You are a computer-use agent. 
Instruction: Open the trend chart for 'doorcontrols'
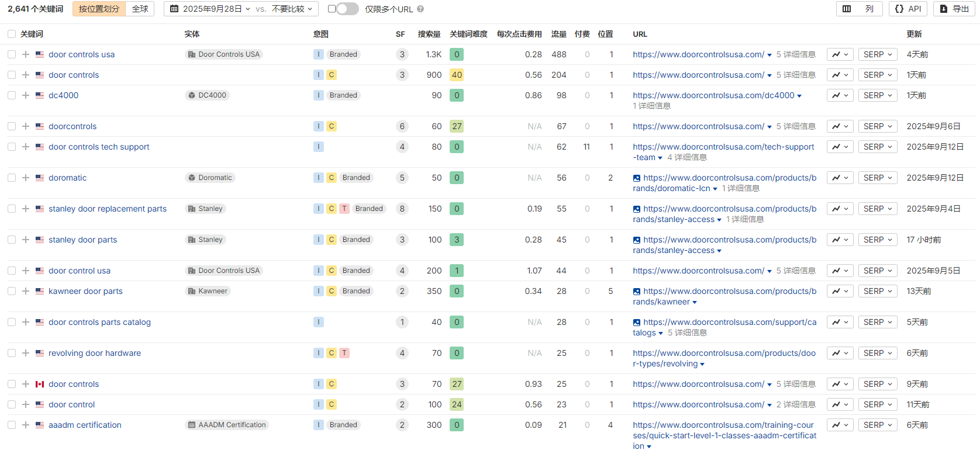(840, 126)
